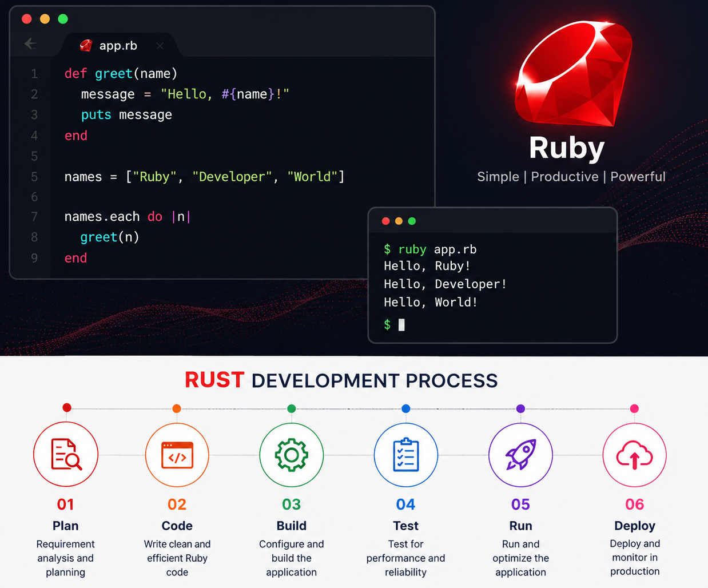Image resolution: width=708 pixels, height=588 pixels.
Task: Click the purple timeline dot above Run
Action: (520, 408)
